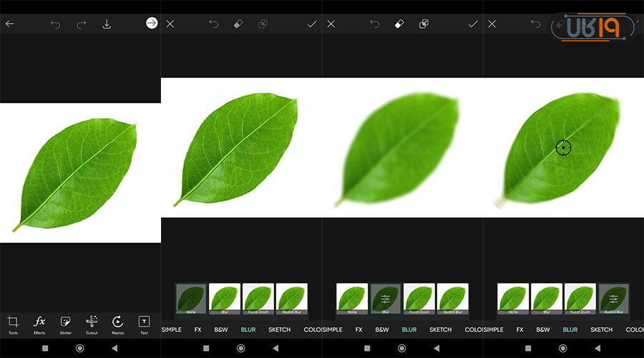Click the UK19 watermark logo
644x358 pixels.
click(592, 29)
